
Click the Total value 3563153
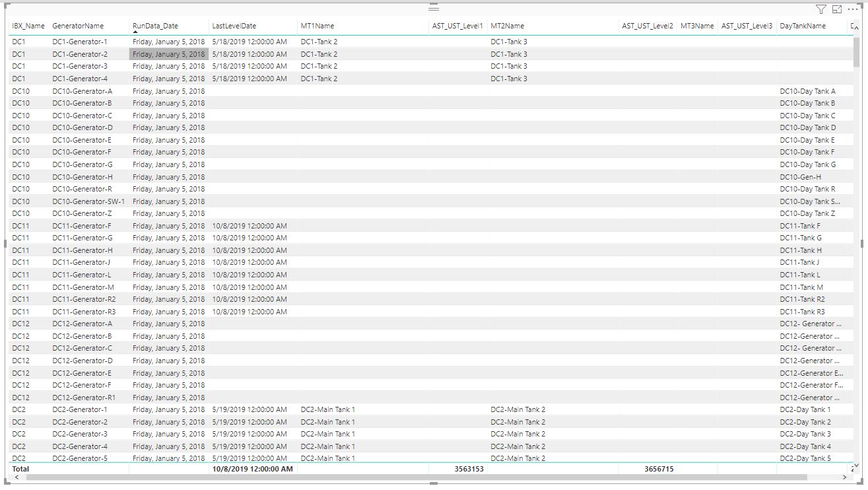pos(469,469)
